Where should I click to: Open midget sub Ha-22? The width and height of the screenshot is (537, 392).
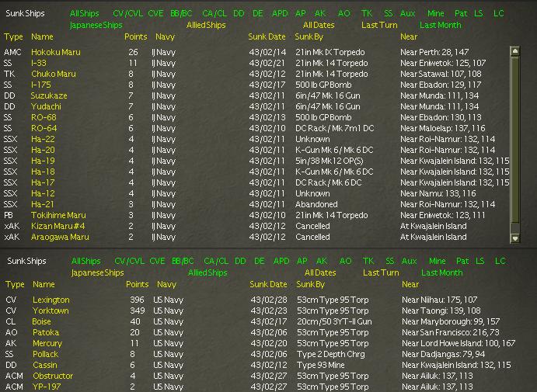coord(43,139)
